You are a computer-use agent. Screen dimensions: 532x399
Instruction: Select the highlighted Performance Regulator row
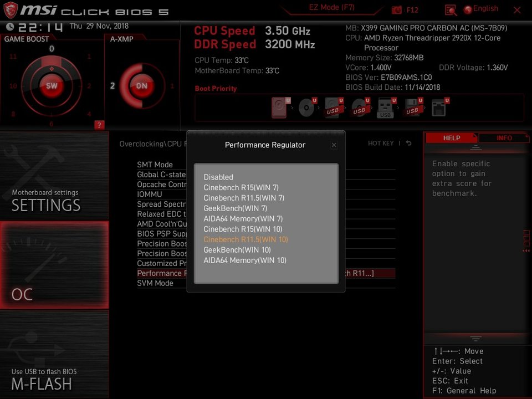tap(266, 273)
